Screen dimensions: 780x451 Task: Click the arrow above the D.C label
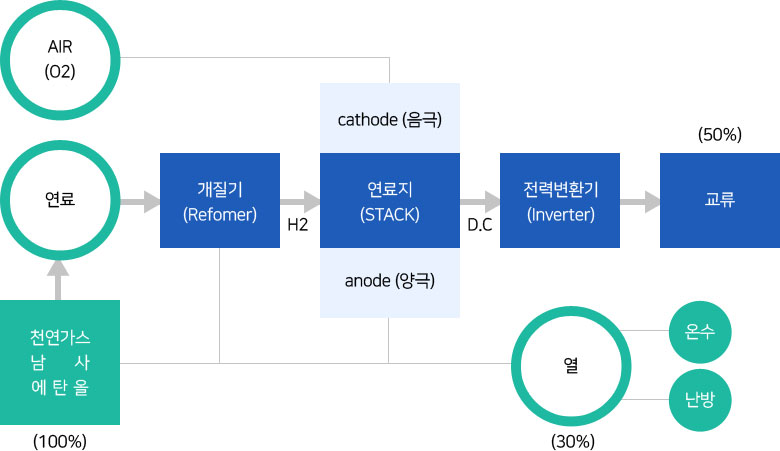tap(480, 201)
